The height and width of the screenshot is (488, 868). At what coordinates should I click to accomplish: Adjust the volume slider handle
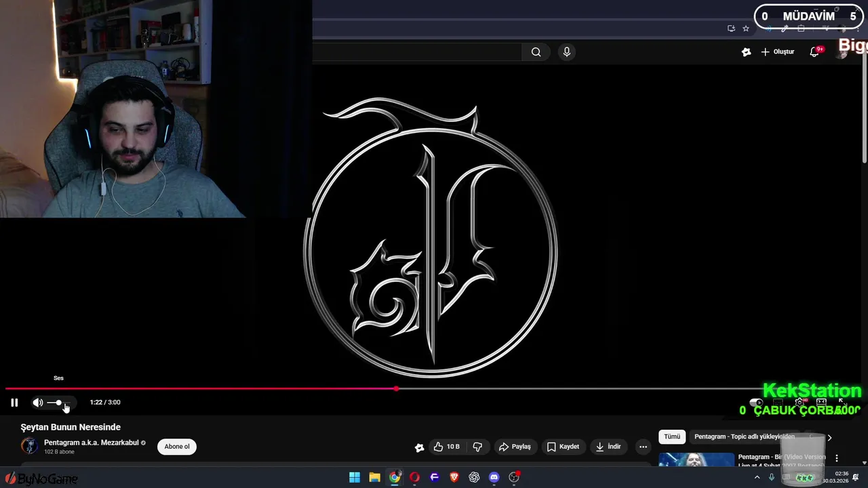[60, 403]
